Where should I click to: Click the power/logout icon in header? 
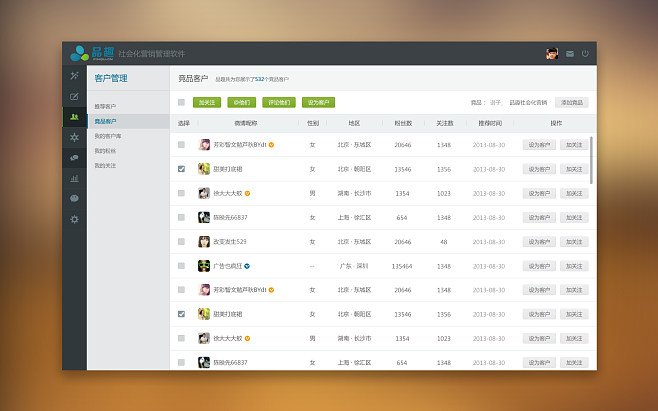(x=585, y=54)
